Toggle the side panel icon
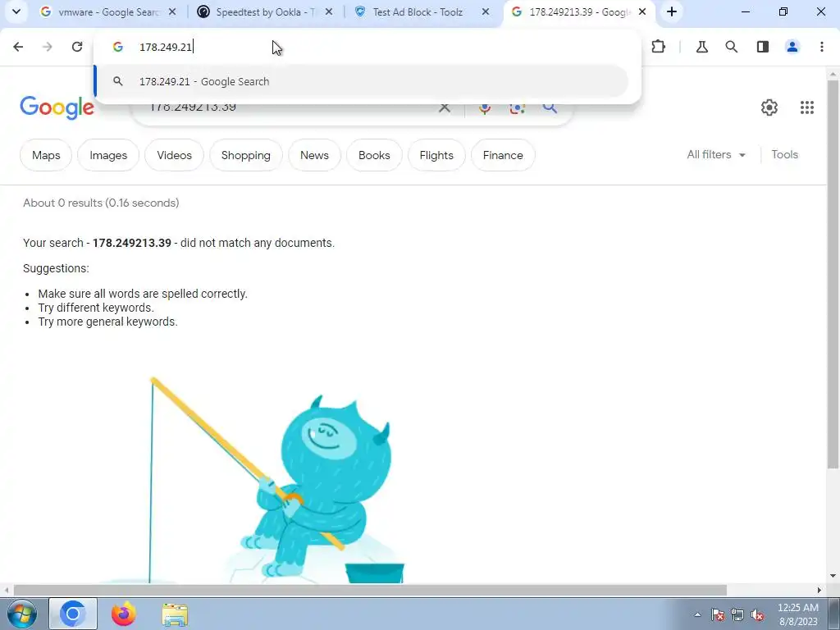The height and width of the screenshot is (630, 840). click(x=763, y=47)
